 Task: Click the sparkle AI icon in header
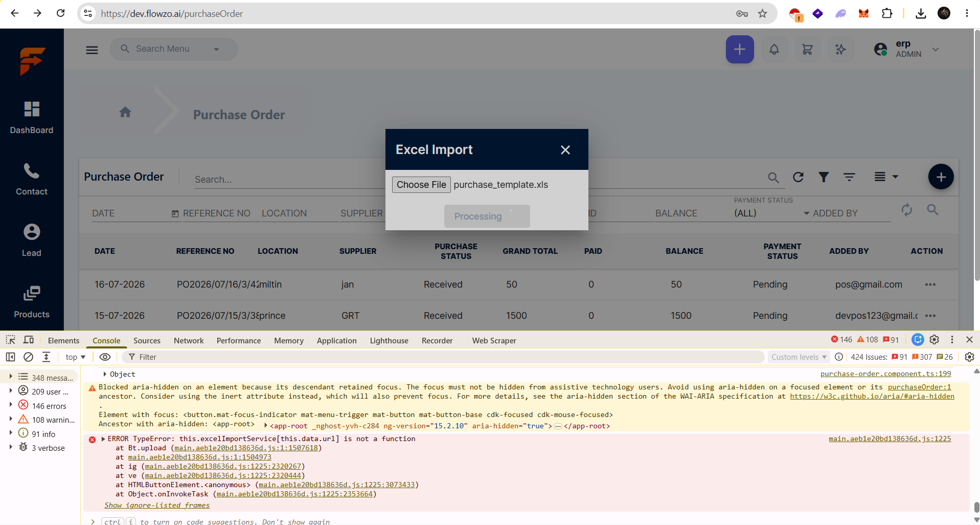point(841,50)
